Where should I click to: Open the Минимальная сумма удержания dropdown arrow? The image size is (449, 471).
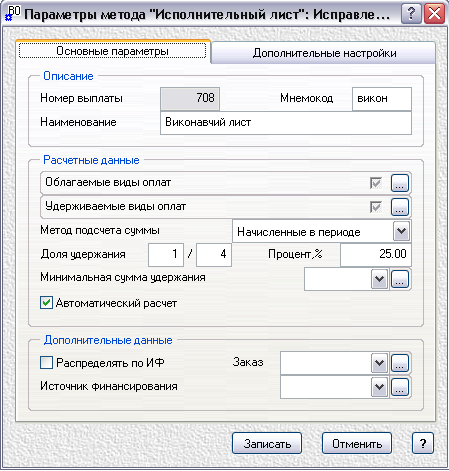click(x=380, y=279)
